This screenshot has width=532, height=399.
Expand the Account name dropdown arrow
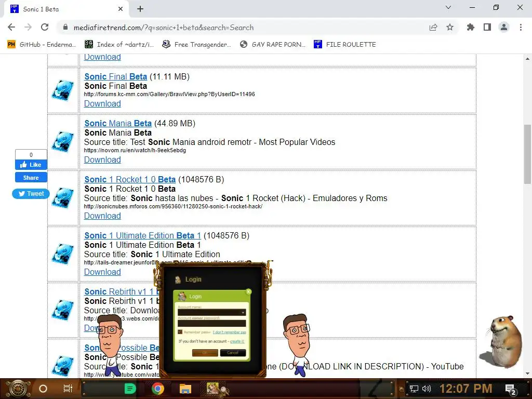[243, 312]
